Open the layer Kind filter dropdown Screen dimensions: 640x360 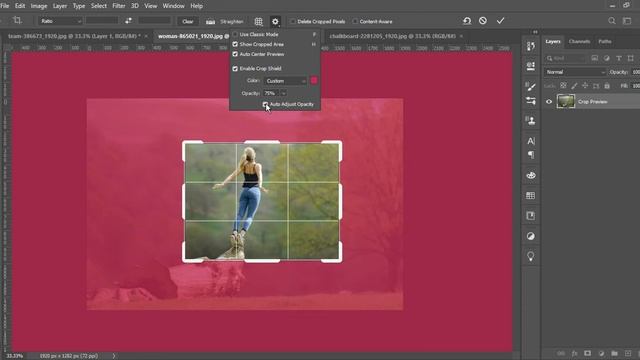pos(565,58)
